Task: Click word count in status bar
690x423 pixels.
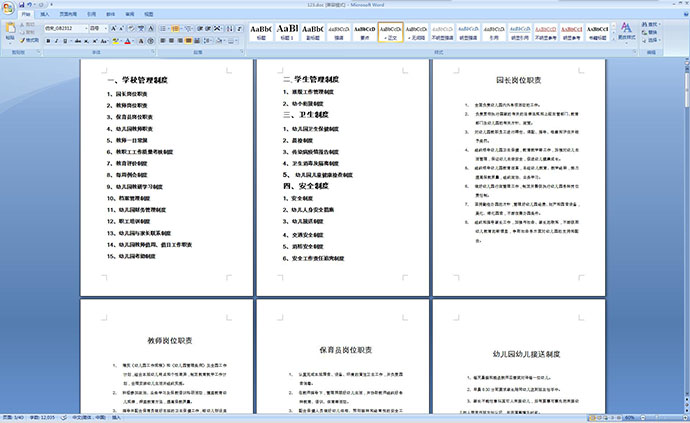Action: pyautogui.click(x=43, y=417)
